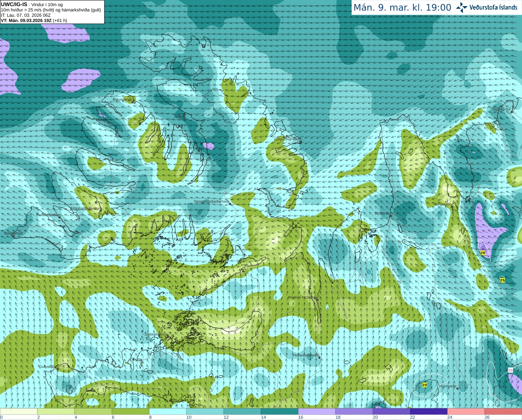The image size is (522, 420).
Task: Click the legend scale number '16'
Action: point(301,417)
